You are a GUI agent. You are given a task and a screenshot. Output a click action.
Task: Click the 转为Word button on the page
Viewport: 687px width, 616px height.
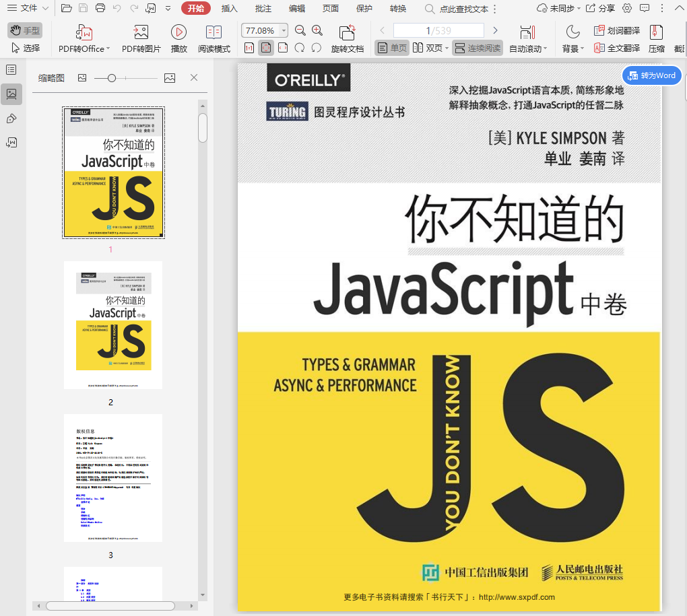click(x=651, y=75)
